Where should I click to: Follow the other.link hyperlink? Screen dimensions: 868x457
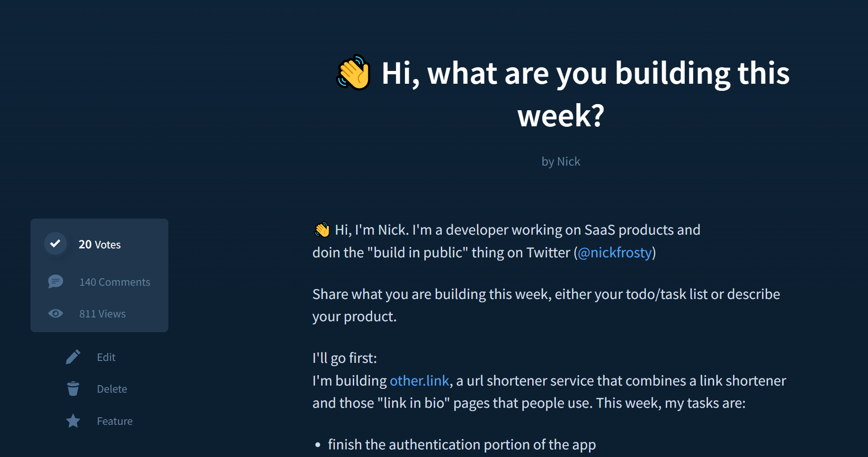[x=419, y=381]
